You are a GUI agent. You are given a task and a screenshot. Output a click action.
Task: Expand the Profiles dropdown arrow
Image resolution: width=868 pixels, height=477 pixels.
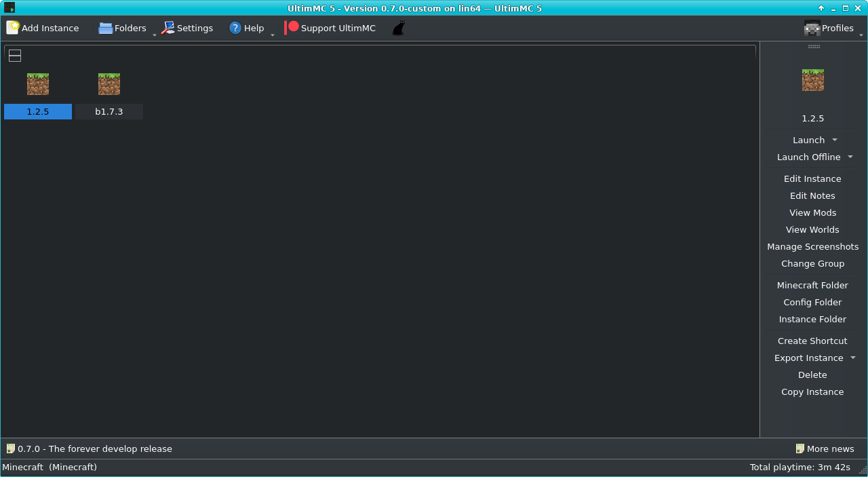pyautogui.click(x=861, y=35)
